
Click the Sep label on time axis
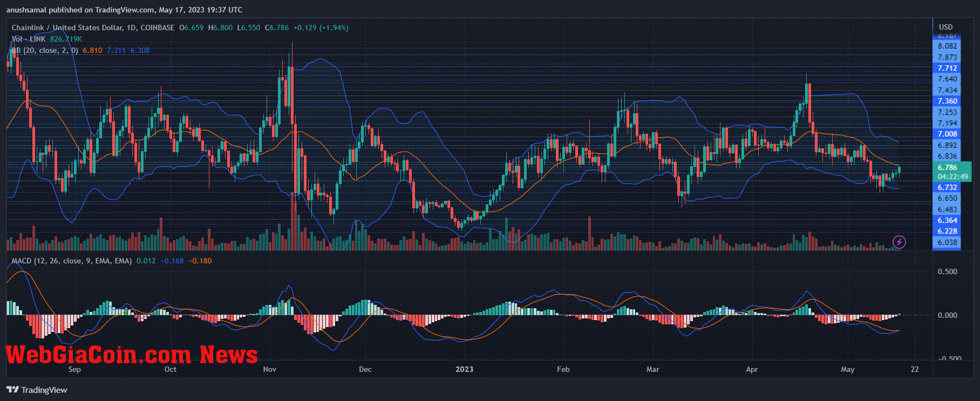point(74,369)
